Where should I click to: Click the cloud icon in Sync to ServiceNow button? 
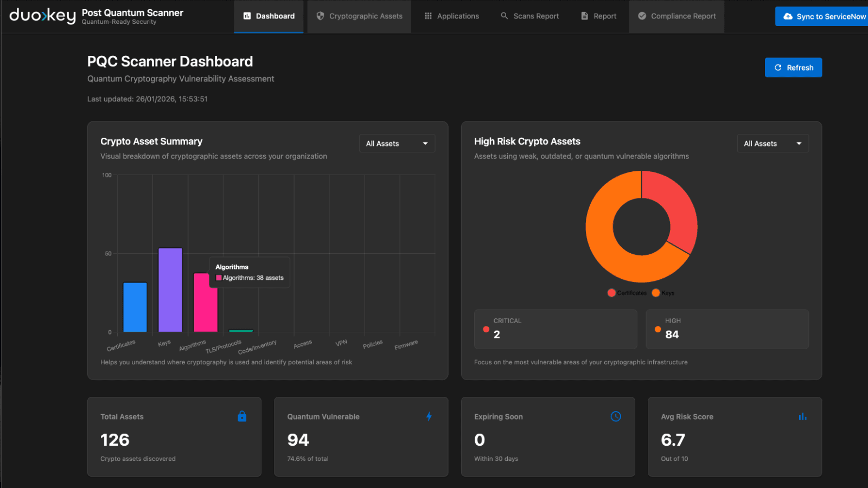pyautogui.click(x=788, y=16)
